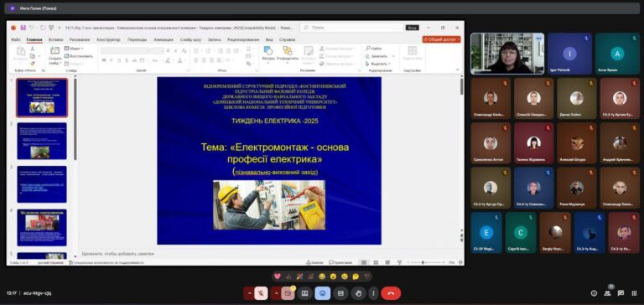Select slide 3 thumbnail
Image resolution: width=644 pixels, height=305 pixels.
click(42, 184)
